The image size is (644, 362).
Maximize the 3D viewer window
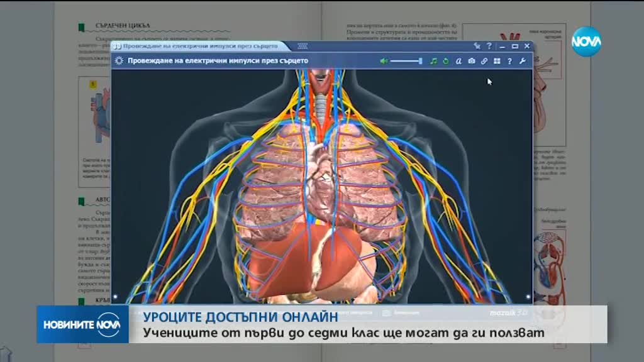click(514, 47)
